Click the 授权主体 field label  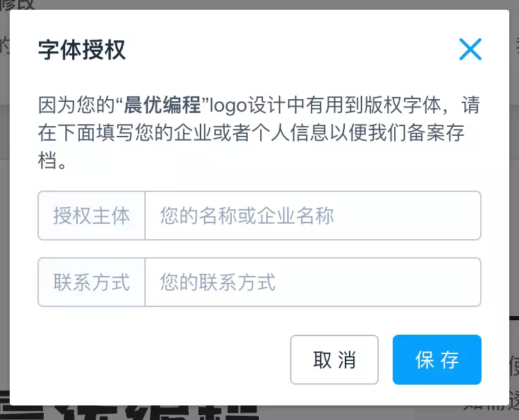92,216
